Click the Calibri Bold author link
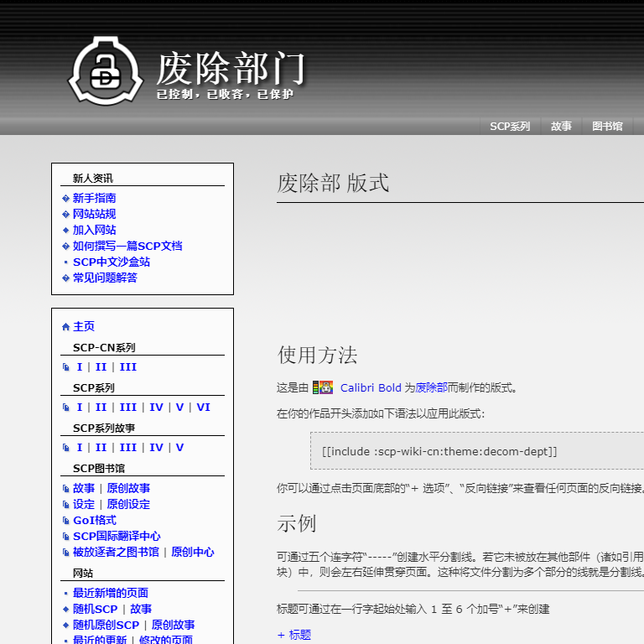This screenshot has height=644, width=644. pos(371,388)
